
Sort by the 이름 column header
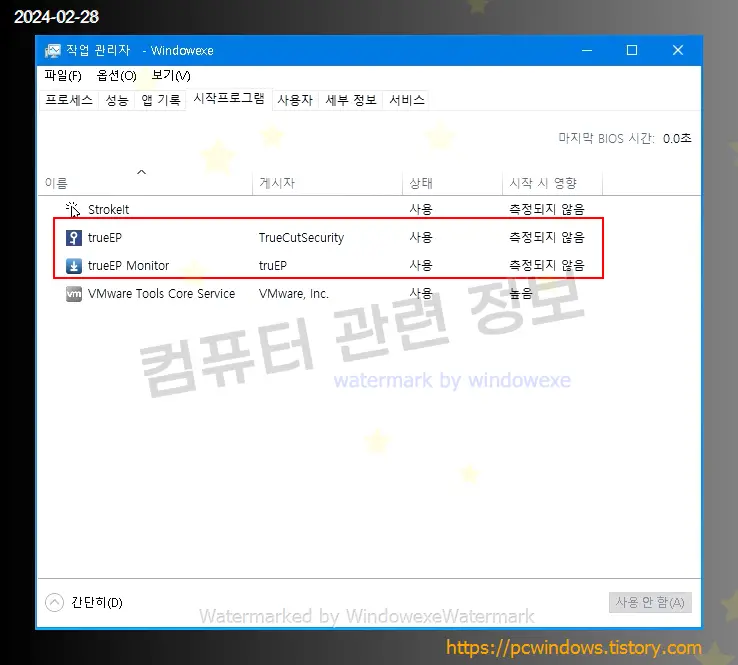point(145,183)
